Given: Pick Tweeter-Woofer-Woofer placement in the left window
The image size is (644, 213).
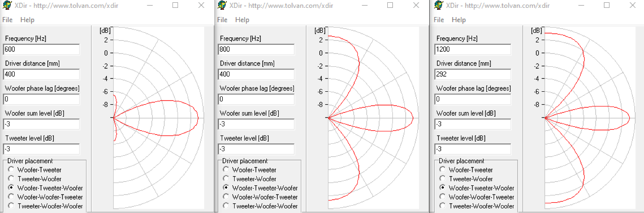Looking at the screenshot, I should pos(11,206).
